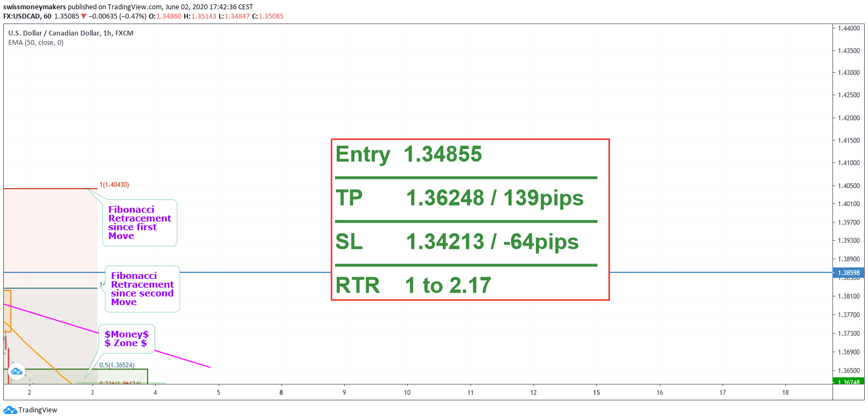Click the SL 1.34213 / -64pips line
The height and width of the screenshot is (420, 868).
(x=457, y=242)
